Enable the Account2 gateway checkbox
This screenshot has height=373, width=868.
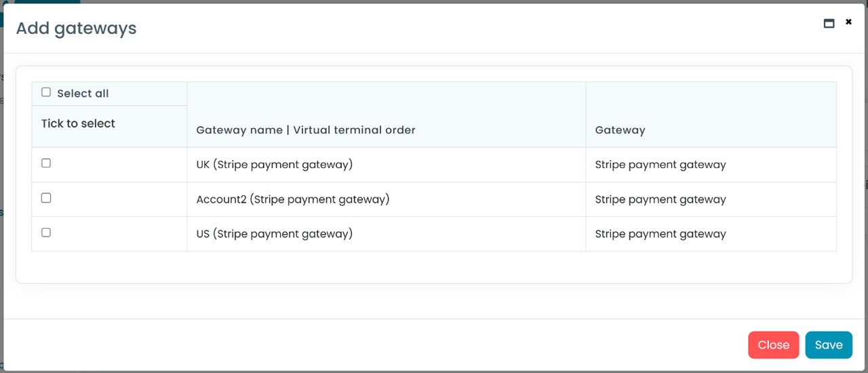click(46, 198)
